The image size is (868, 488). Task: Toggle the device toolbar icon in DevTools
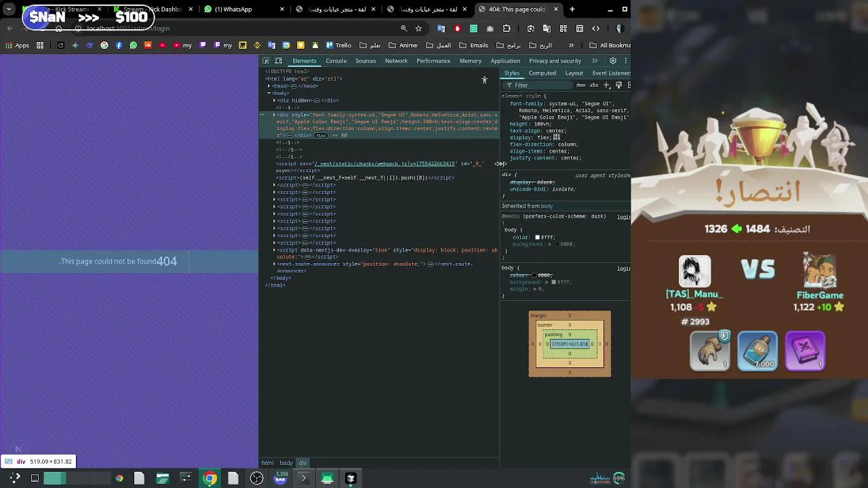pyautogui.click(x=279, y=61)
